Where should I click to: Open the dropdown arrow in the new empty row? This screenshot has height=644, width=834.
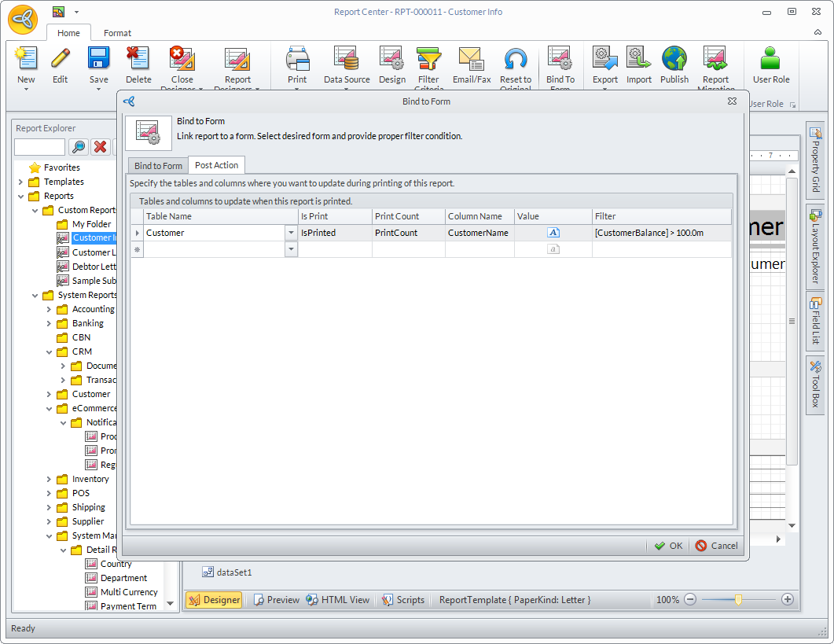[x=291, y=249]
